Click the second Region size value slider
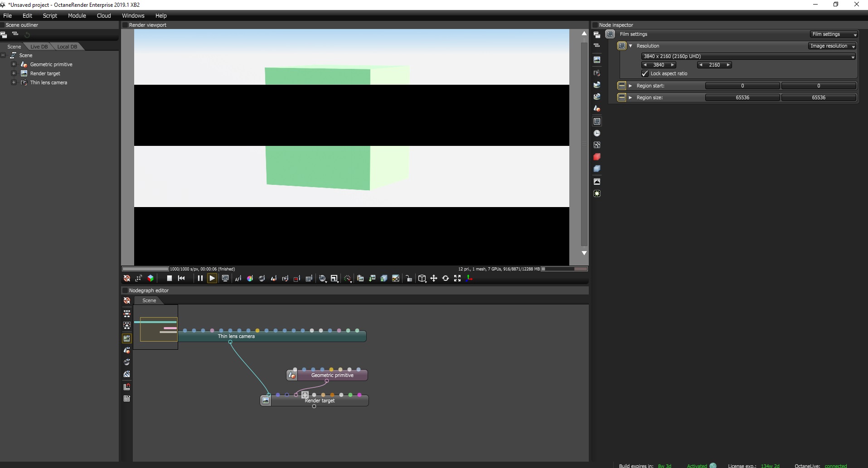This screenshot has height=468, width=868. (819, 97)
